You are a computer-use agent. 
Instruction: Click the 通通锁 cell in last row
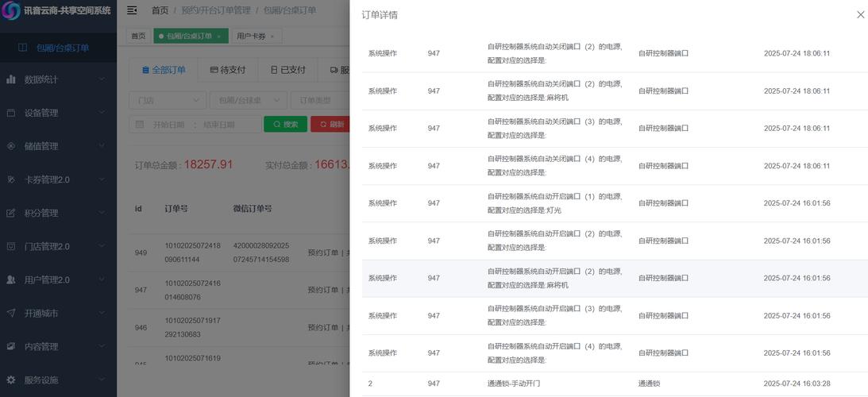pos(650,384)
